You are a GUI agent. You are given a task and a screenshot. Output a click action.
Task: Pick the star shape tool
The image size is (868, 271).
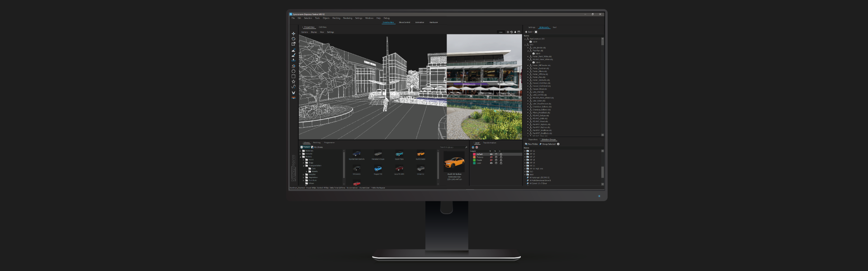coord(293,82)
